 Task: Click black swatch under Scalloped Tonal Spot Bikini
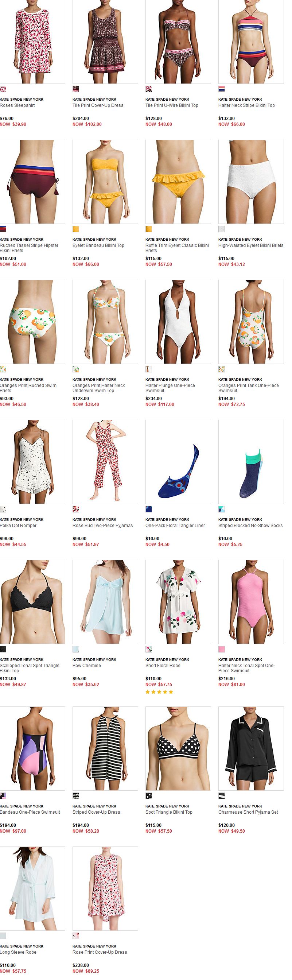point(3,649)
